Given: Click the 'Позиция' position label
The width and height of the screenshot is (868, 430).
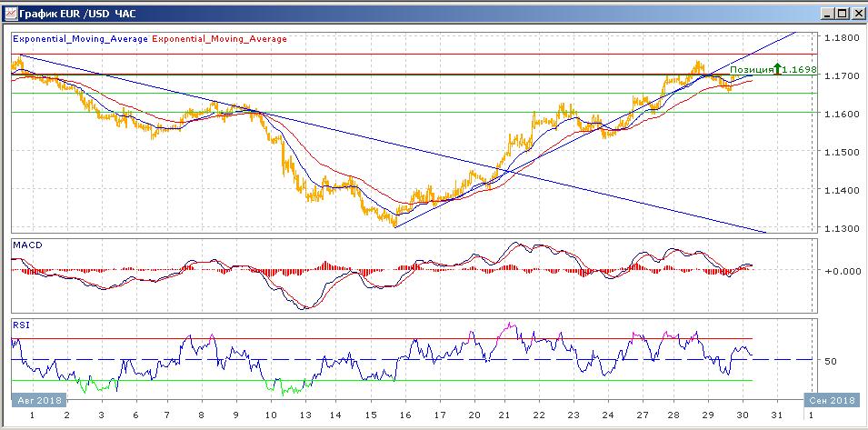Looking at the screenshot, I should (751, 69).
